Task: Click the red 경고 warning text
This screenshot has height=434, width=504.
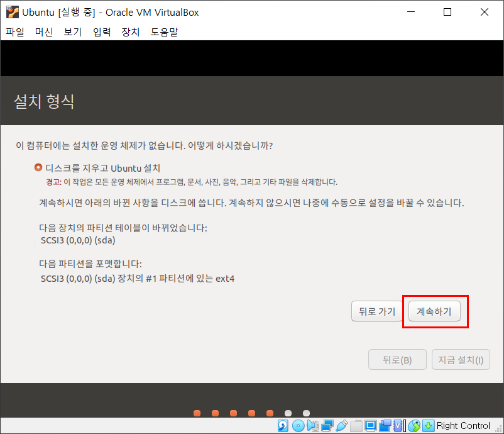Action: (53, 182)
